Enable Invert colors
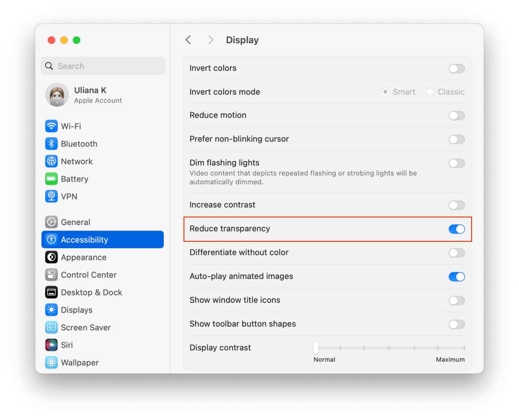Viewport: 519px width, 420px height. [x=457, y=68]
